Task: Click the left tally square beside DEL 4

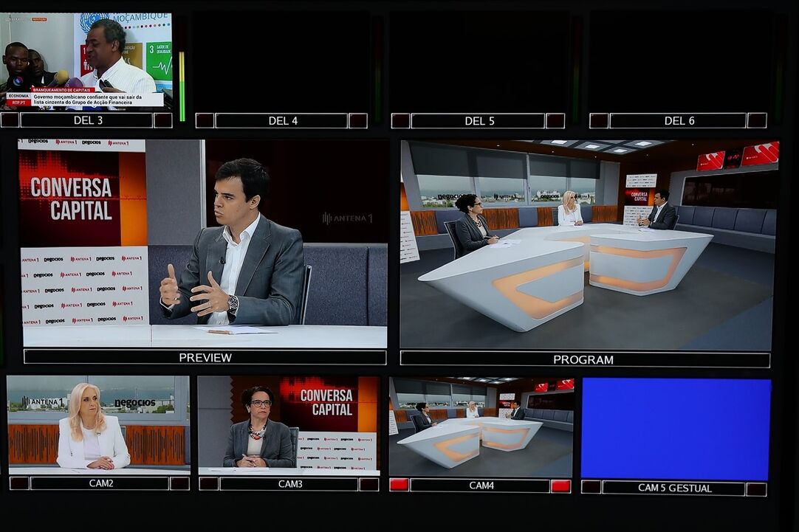Action: coord(205,120)
